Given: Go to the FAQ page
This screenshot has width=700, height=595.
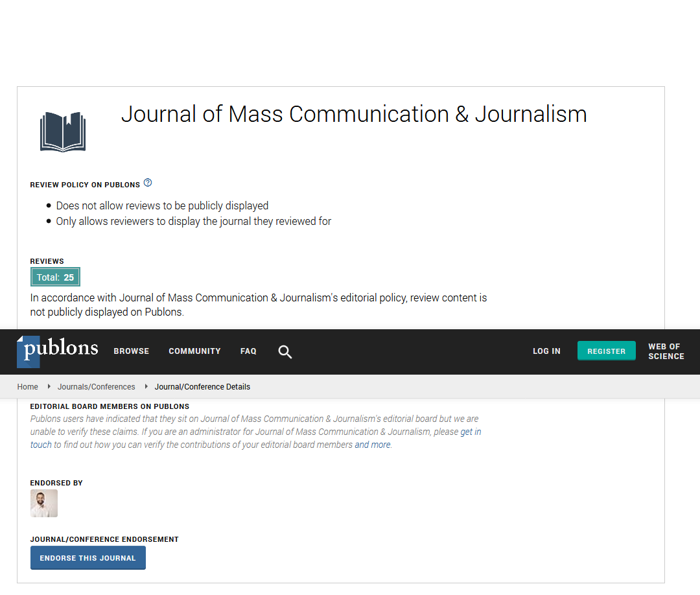Looking at the screenshot, I should (x=248, y=351).
